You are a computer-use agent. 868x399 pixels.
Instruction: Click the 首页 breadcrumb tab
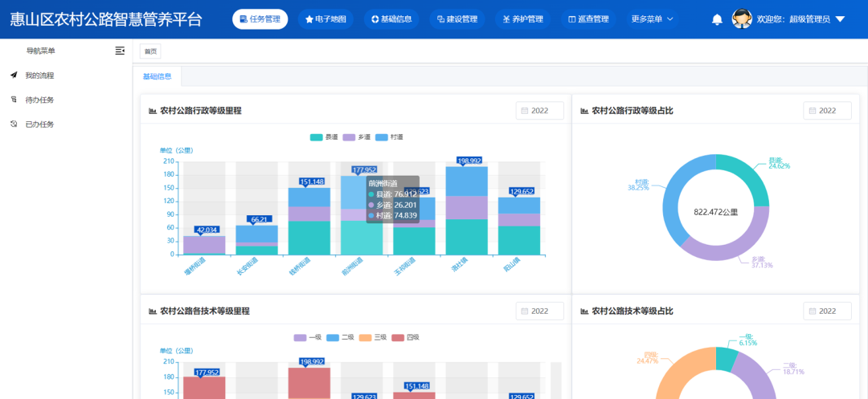(150, 51)
